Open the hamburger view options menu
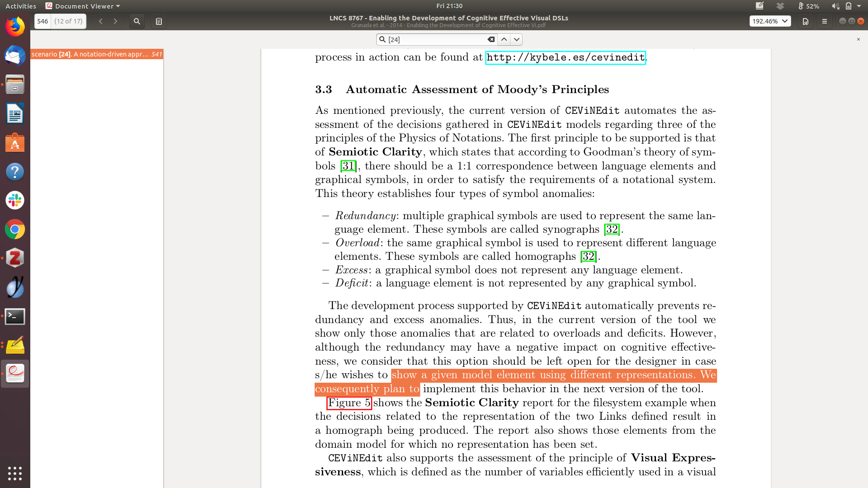 [x=824, y=21]
